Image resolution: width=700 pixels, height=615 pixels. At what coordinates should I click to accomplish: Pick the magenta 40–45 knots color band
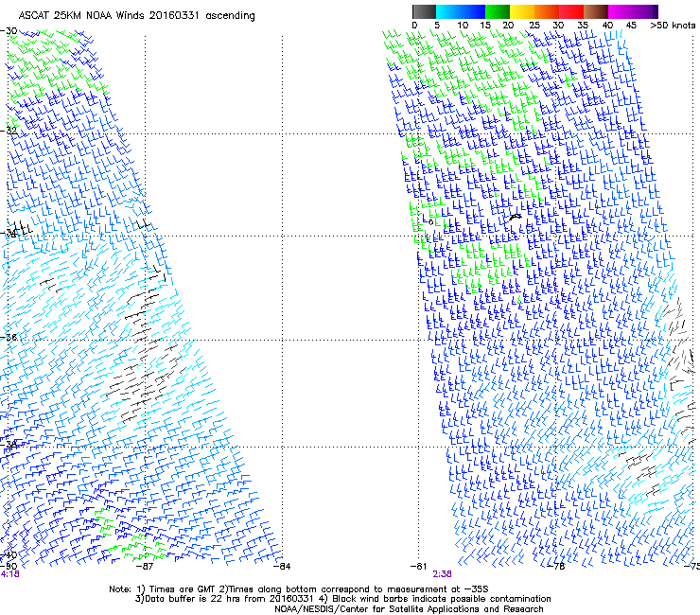click(621, 11)
